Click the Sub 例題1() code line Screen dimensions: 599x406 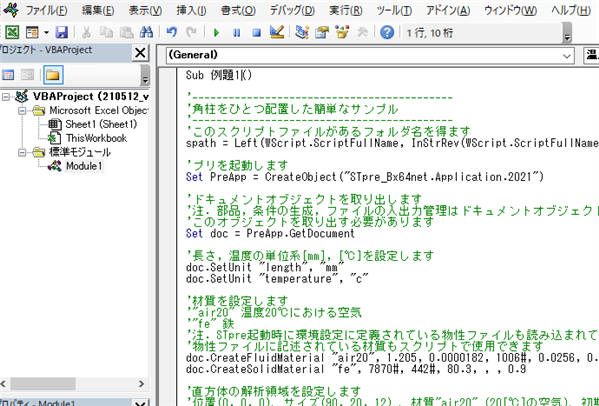point(219,75)
